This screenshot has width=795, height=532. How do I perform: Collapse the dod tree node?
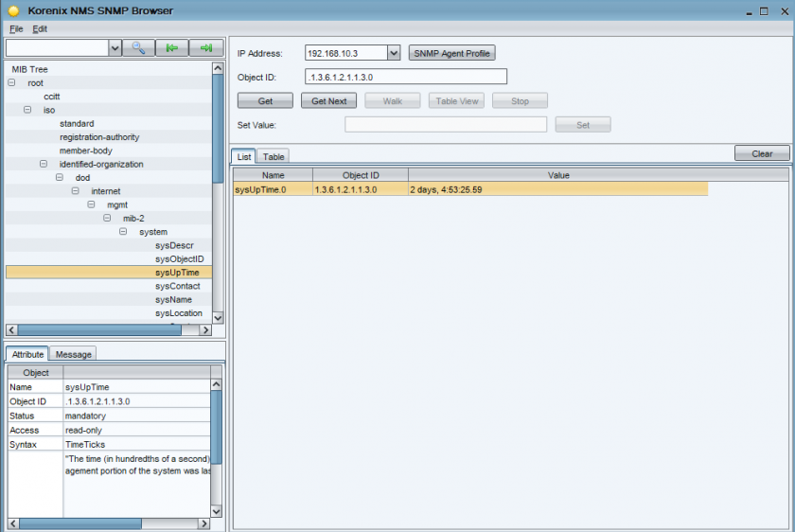(x=60, y=177)
